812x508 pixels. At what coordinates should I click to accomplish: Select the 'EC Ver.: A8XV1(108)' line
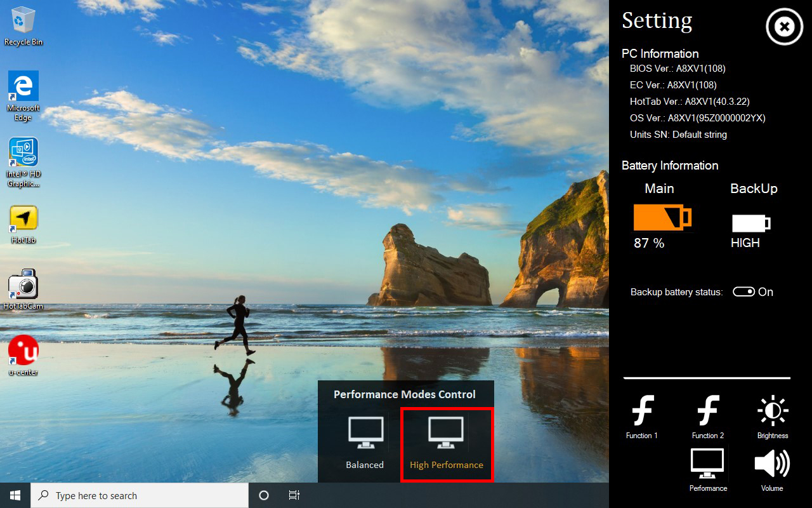tap(673, 85)
